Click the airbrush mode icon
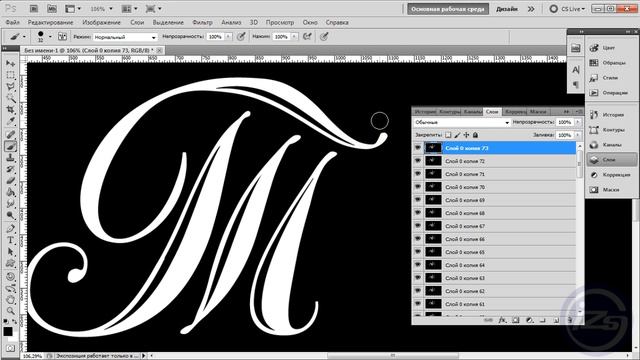 (x=307, y=37)
